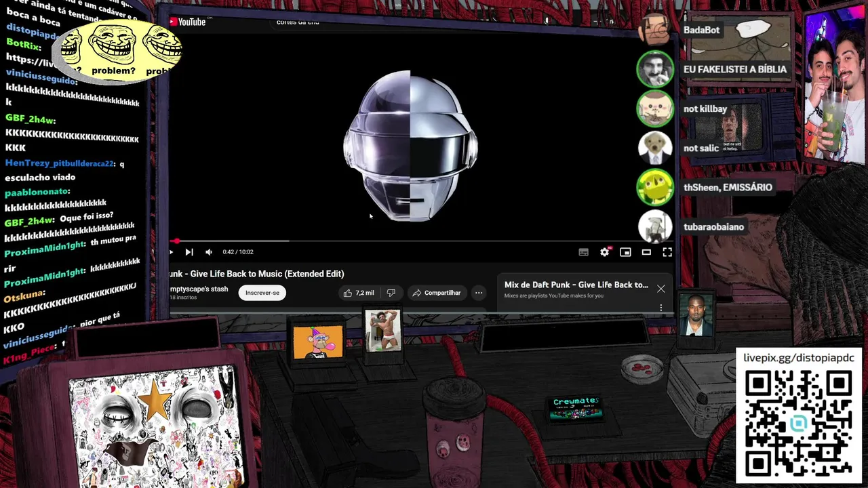Viewport: 868px width, 488px height.
Task: Click the Give Life Back to Music title
Action: [x=256, y=274]
